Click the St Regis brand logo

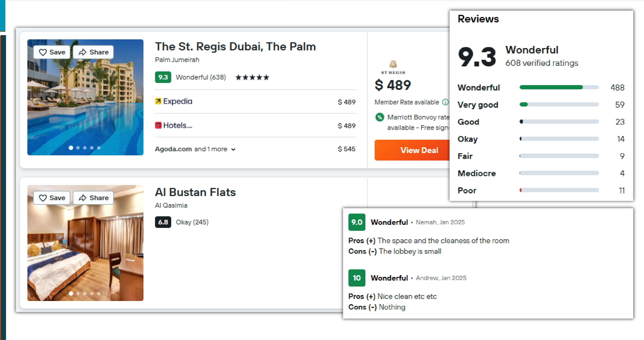[393, 66]
